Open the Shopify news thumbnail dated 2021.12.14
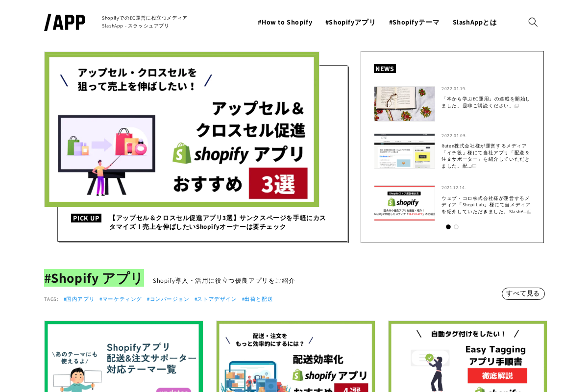The width and height of the screenshot is (588, 392). (x=404, y=202)
